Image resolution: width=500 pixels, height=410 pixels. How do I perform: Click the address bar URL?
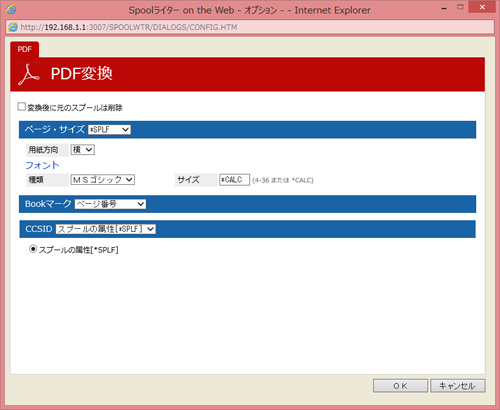point(129,27)
